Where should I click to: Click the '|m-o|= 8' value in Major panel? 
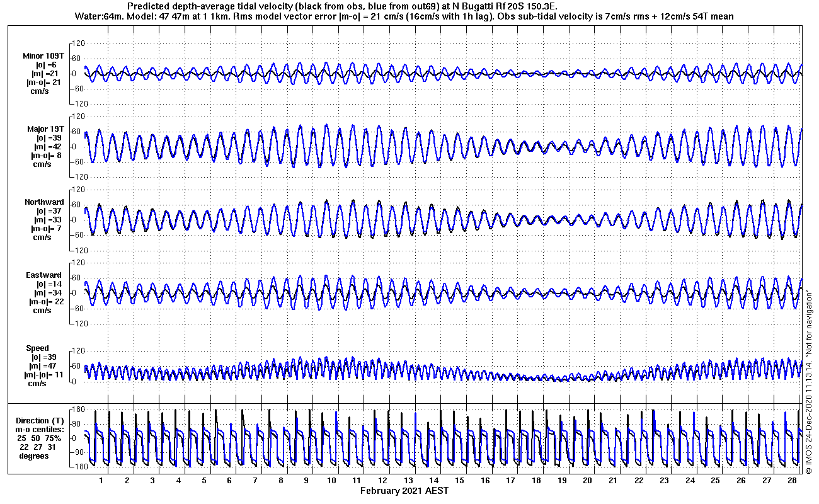[x=47, y=156]
